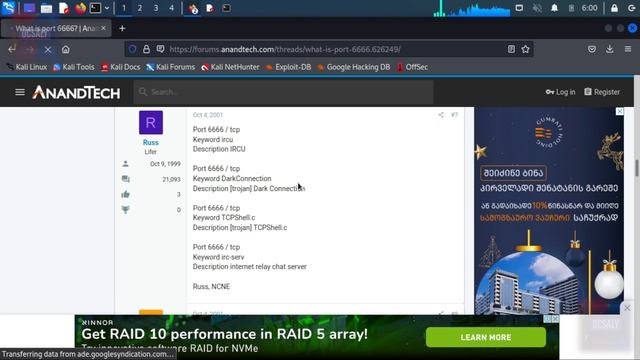Switch to workspace 4
Viewport: 640px width, 360px height.
tap(171, 8)
